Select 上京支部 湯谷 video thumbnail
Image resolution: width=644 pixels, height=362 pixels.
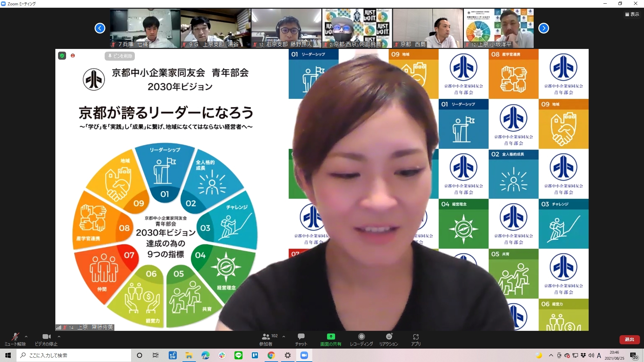(216, 28)
